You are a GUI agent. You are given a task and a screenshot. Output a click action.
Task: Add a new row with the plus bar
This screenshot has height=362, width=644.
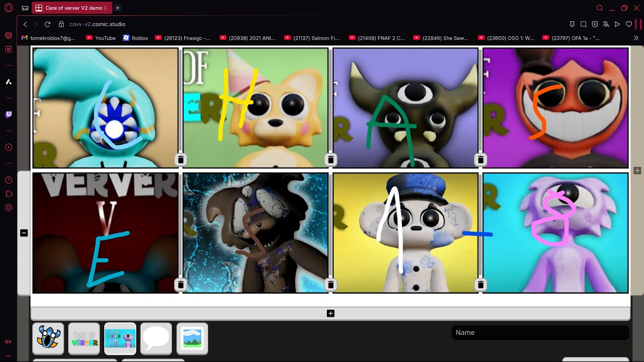pyautogui.click(x=331, y=313)
